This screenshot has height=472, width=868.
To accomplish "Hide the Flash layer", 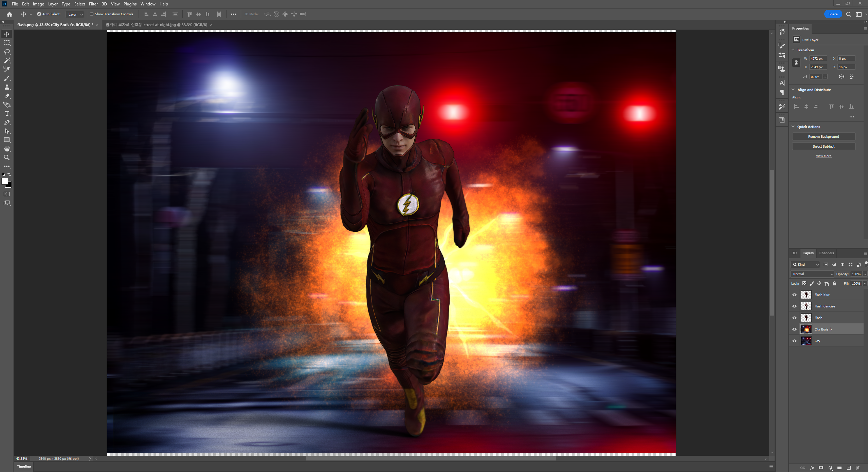I will pos(794,318).
